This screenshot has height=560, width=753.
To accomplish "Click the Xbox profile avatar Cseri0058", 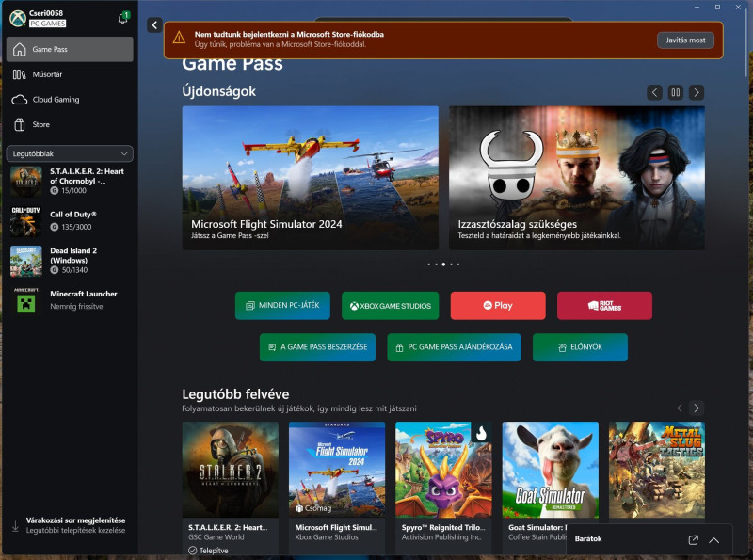I will (18, 18).
